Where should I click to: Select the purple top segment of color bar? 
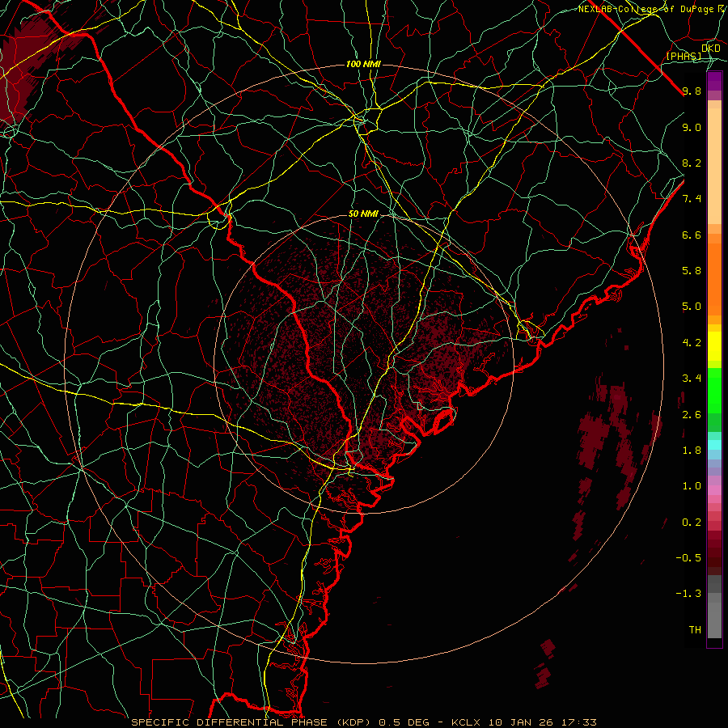[x=714, y=81]
